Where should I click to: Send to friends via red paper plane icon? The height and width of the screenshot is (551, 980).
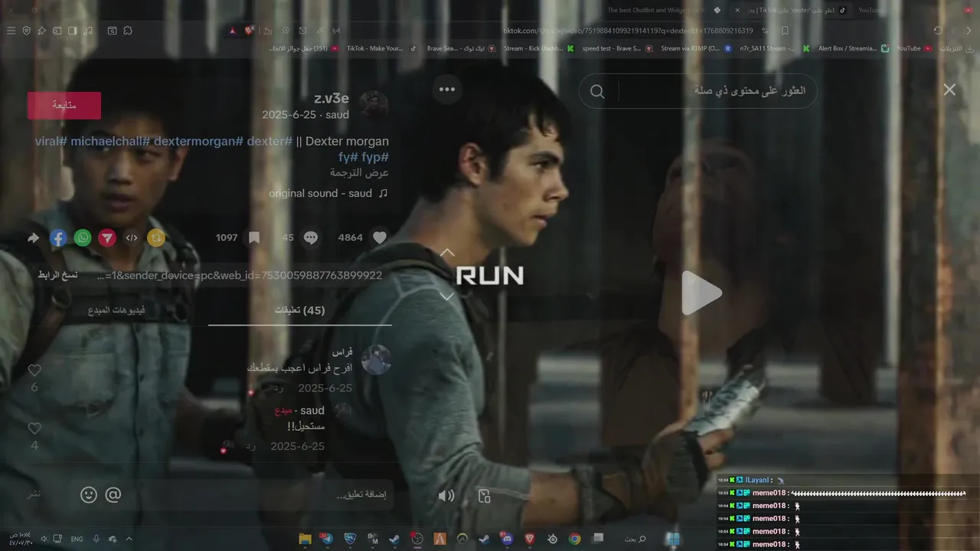tap(107, 238)
